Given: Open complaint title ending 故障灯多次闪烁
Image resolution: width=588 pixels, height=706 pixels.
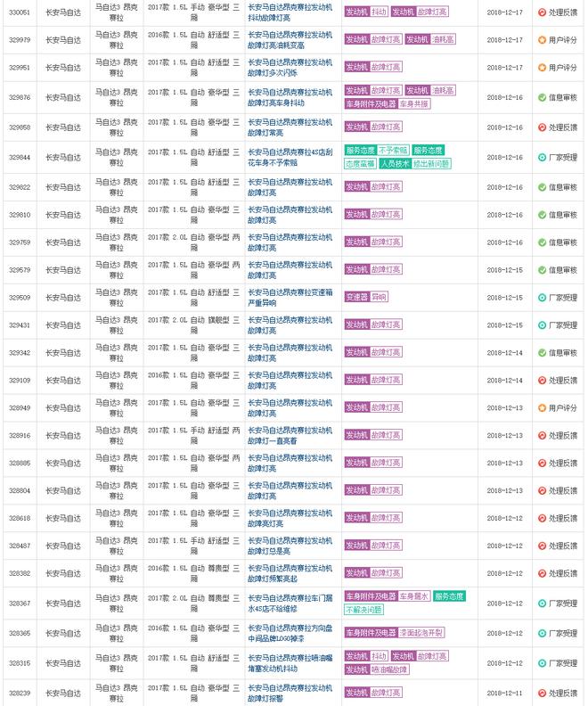Looking at the screenshot, I should point(290,68).
